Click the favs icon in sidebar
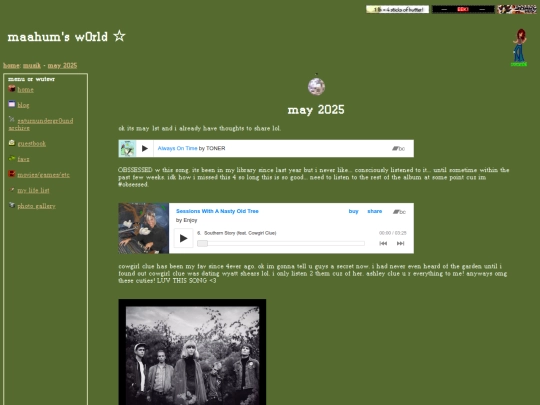 pos(12,158)
